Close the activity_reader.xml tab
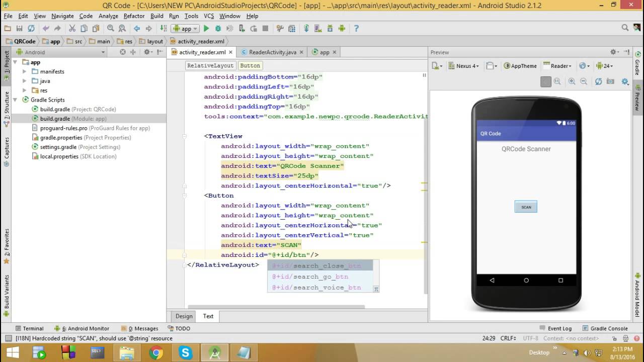The image size is (644, 362). [x=231, y=52]
